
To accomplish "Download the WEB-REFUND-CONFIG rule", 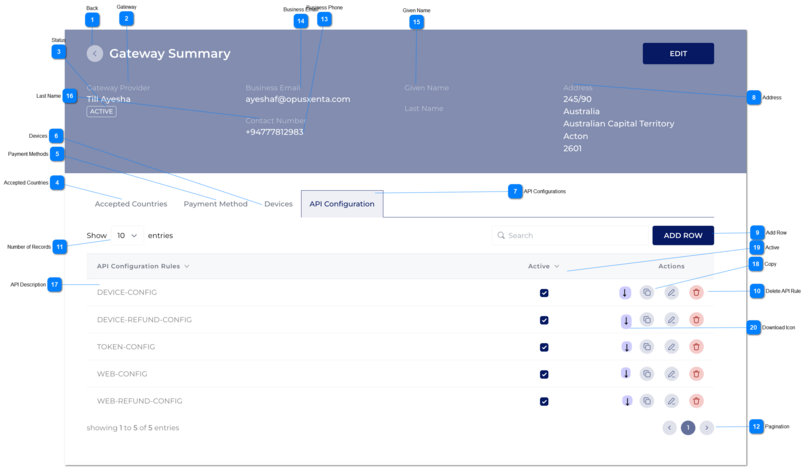I will [x=627, y=401].
